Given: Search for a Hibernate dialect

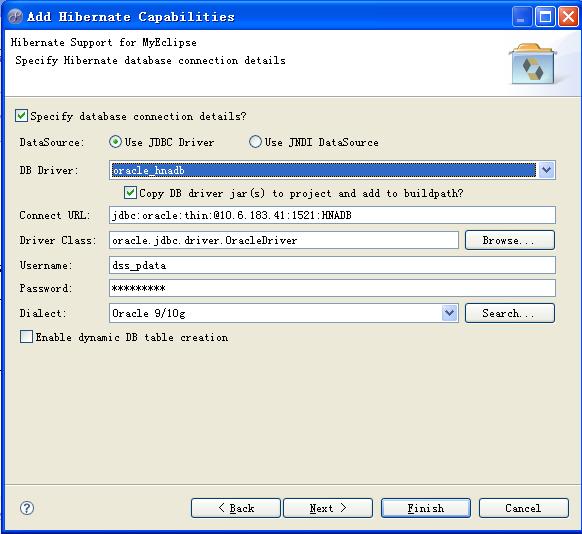Looking at the screenshot, I should point(510,313).
